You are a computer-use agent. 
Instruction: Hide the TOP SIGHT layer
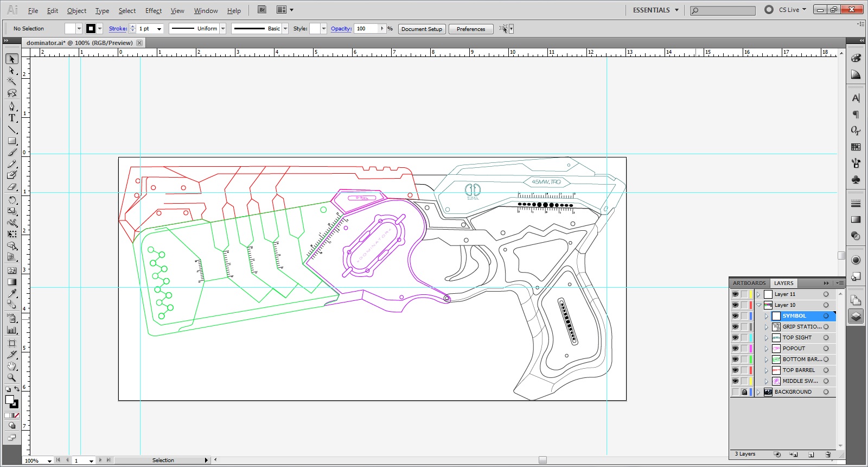coord(735,338)
